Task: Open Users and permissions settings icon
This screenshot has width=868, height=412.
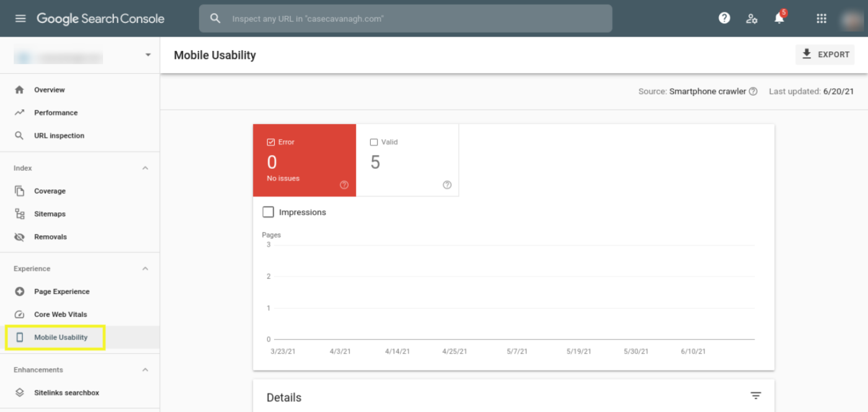Action: click(752, 19)
